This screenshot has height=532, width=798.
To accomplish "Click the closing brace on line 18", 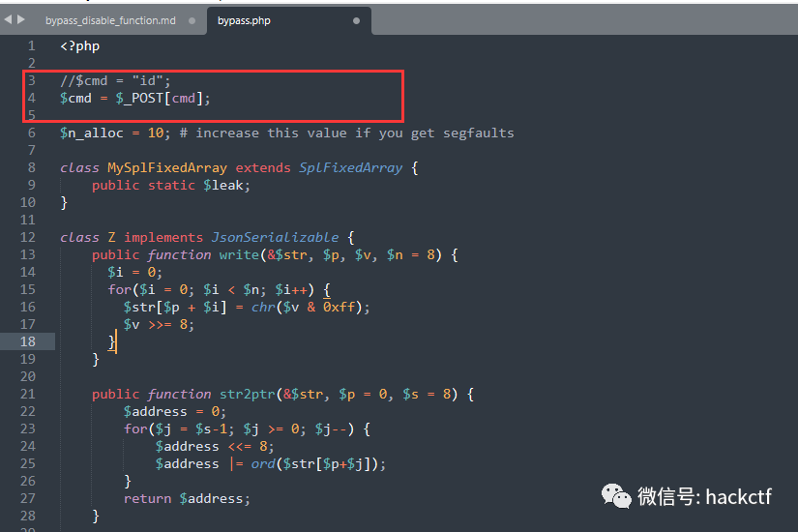I will coord(111,341).
